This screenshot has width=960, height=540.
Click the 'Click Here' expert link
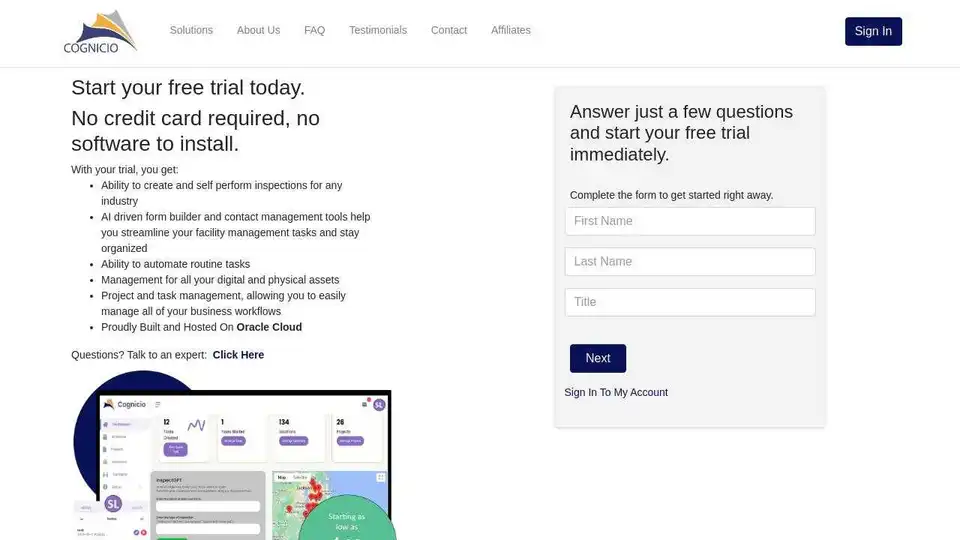(238, 355)
